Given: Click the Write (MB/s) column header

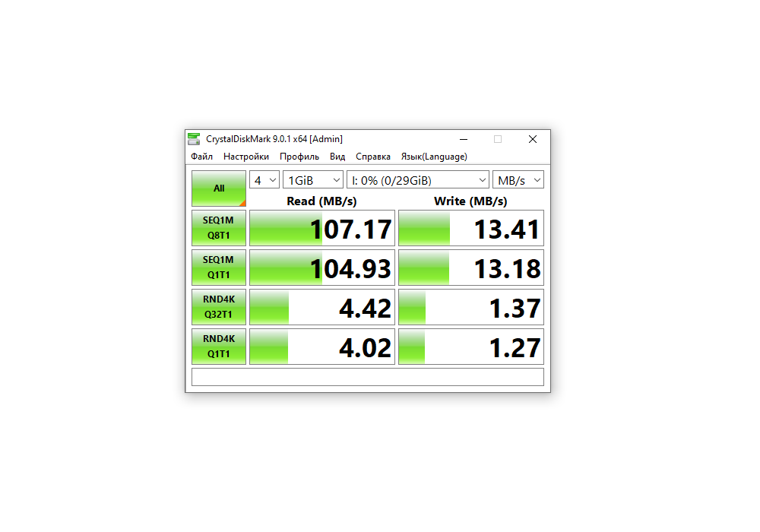Looking at the screenshot, I should (x=470, y=201).
